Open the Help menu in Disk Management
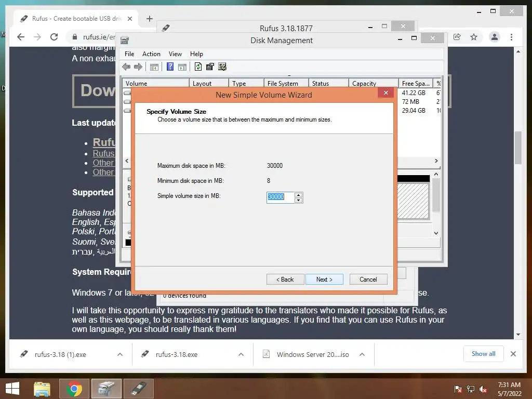Viewport: 532px width, 399px height. click(196, 54)
